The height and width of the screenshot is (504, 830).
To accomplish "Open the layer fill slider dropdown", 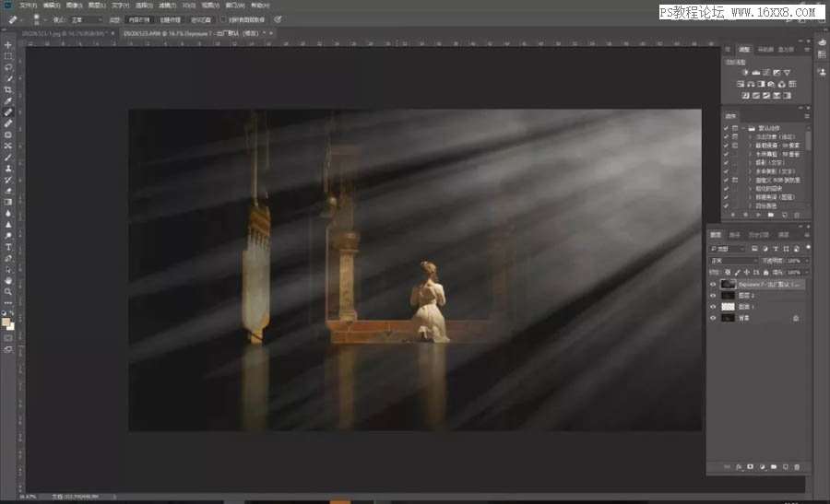I will [x=807, y=273].
